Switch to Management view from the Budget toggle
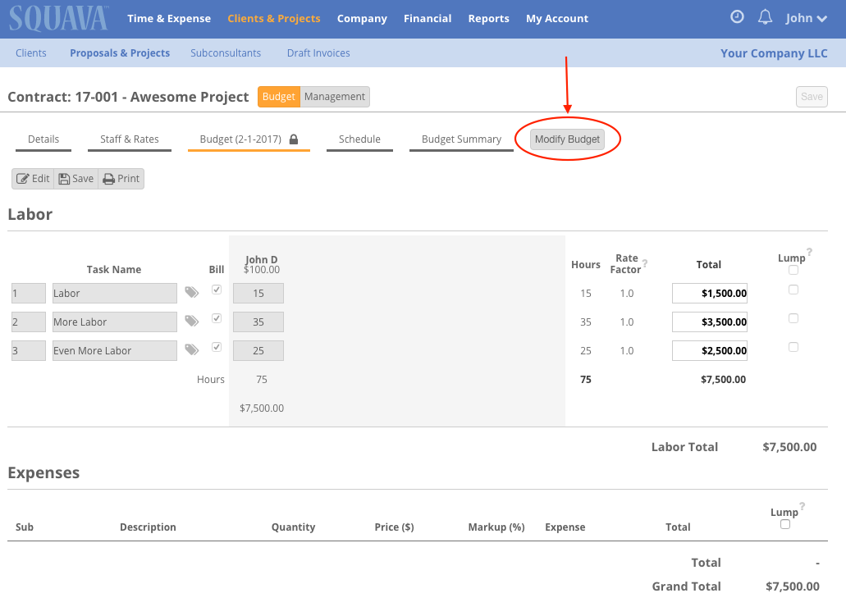This screenshot has width=846, height=616. 333,96
